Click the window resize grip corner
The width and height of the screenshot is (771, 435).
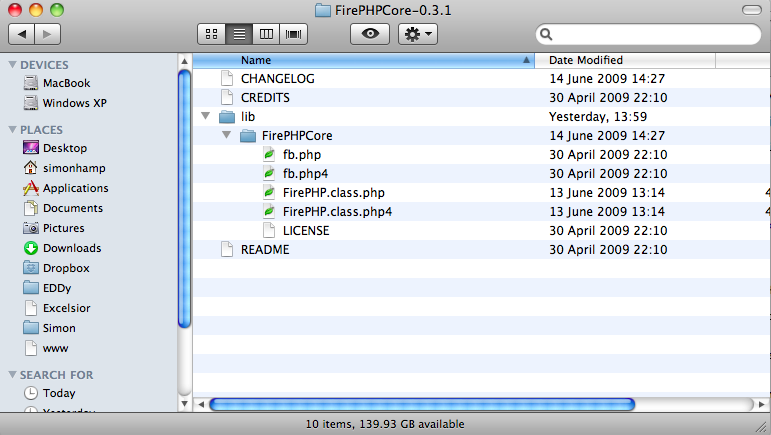761,427
